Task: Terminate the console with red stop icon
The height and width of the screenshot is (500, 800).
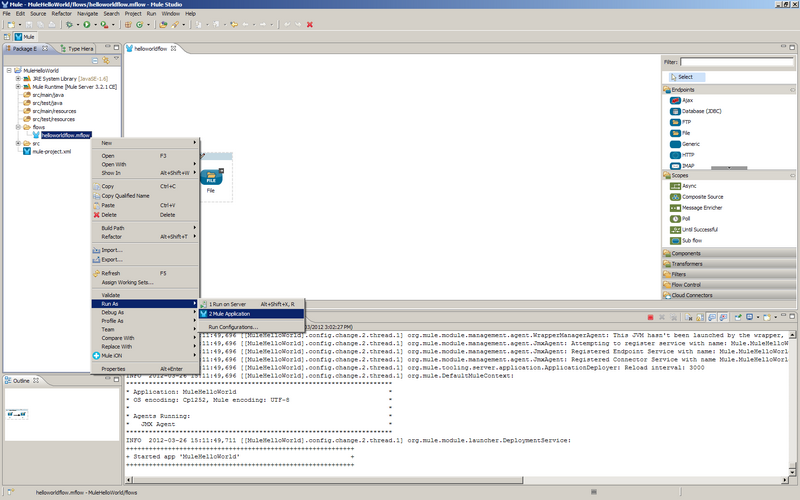Action: click(651, 317)
